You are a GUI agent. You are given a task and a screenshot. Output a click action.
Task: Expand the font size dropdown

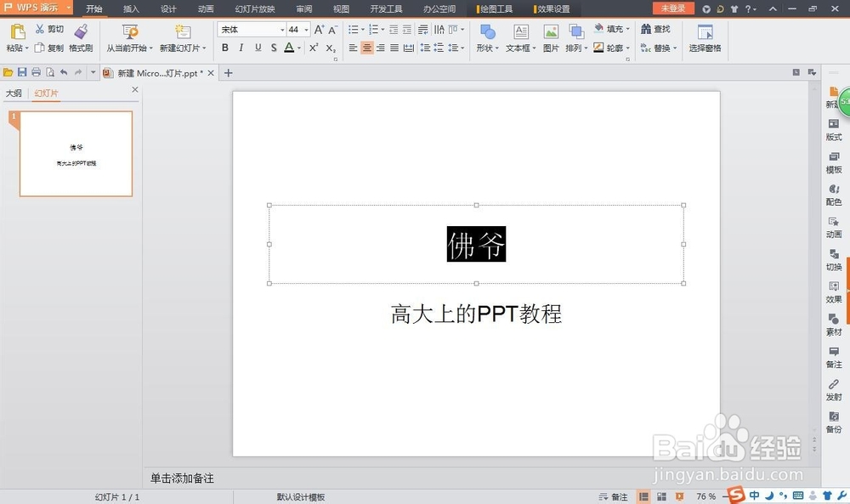[306, 29]
